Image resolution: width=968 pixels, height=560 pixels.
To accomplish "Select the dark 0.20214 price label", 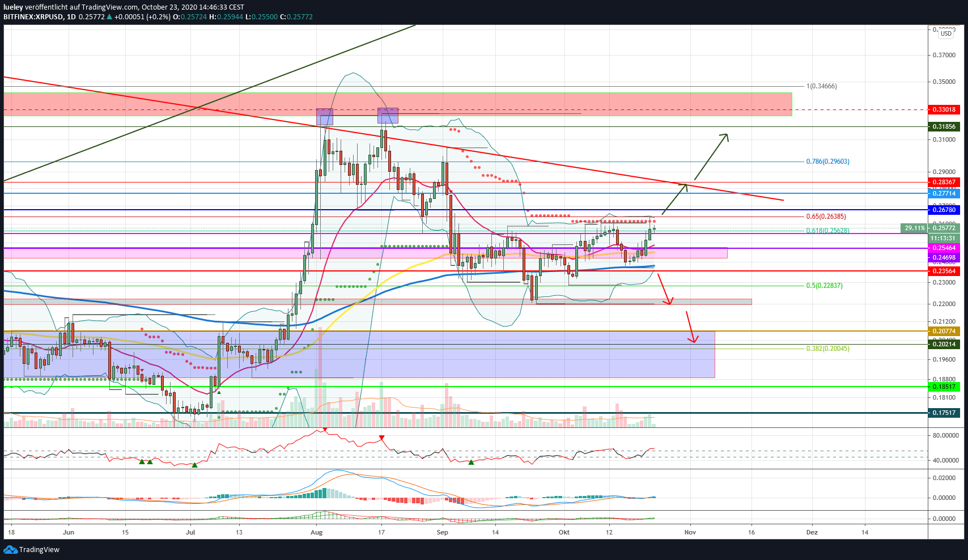I will [x=944, y=344].
